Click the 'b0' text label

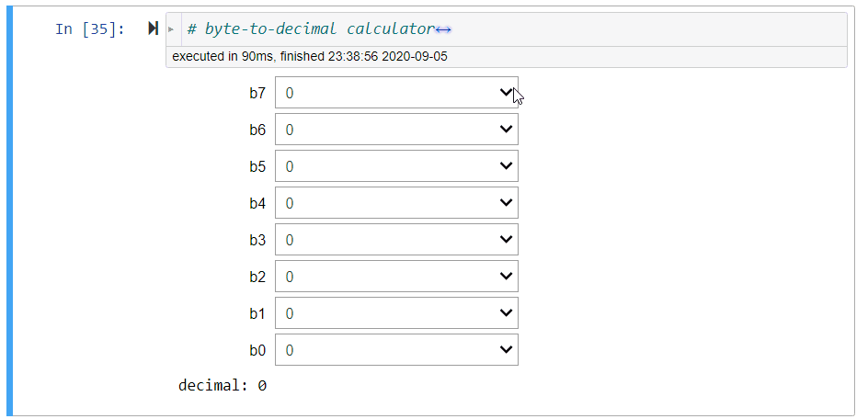[x=257, y=350]
